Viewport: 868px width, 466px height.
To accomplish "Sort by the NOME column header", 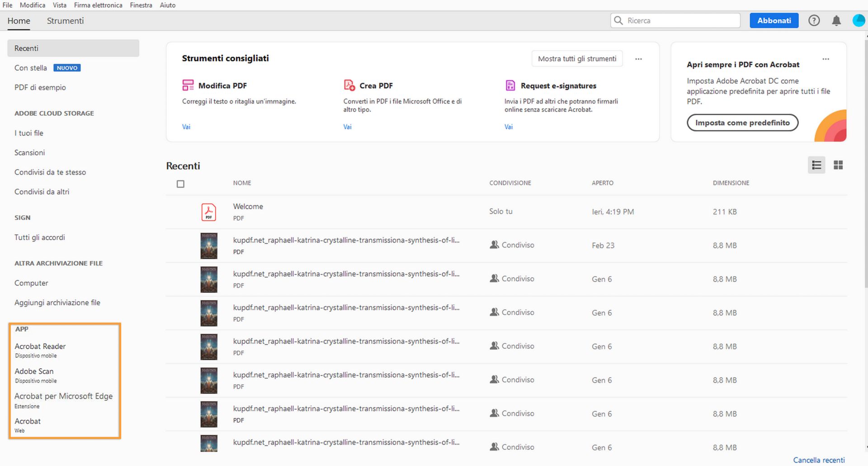I will pyautogui.click(x=242, y=183).
